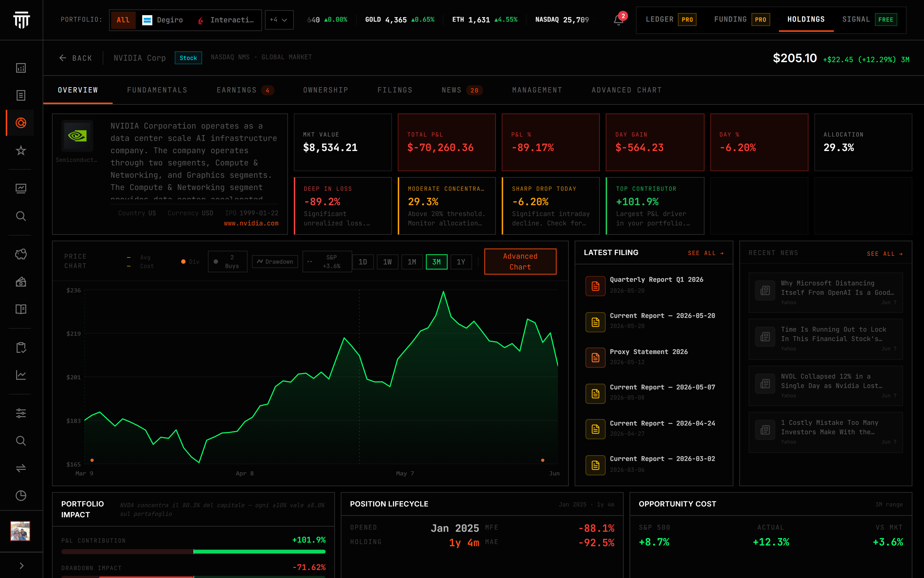Click the Back button
Screen dimensions: 924x578
76,58
